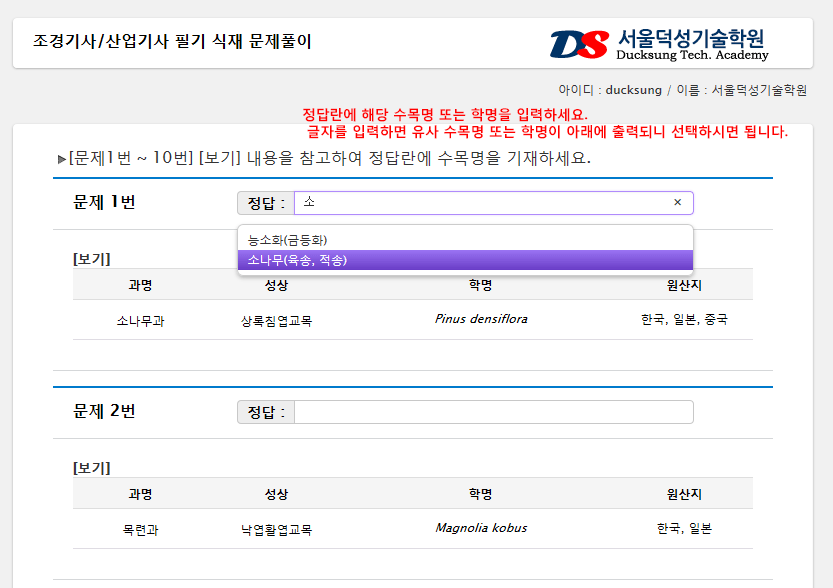Click the DS Ducksung Tech Academy logo

coord(659,44)
